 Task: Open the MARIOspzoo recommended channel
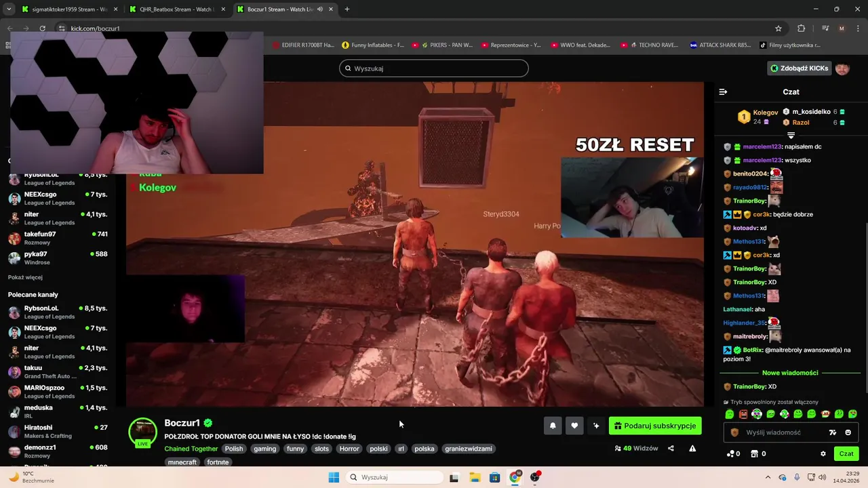click(x=58, y=391)
